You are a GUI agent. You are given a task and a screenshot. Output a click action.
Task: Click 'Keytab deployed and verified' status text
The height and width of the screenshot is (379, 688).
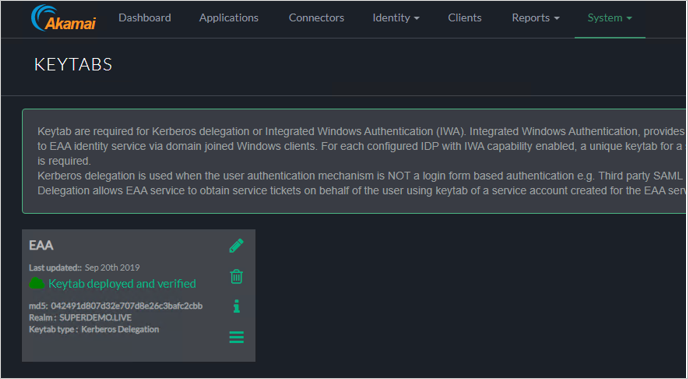tap(122, 284)
